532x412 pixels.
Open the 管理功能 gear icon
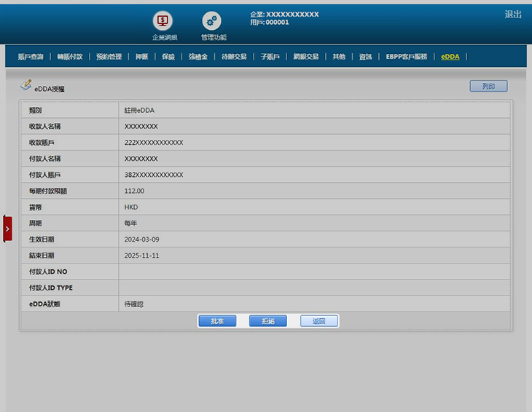[212, 21]
